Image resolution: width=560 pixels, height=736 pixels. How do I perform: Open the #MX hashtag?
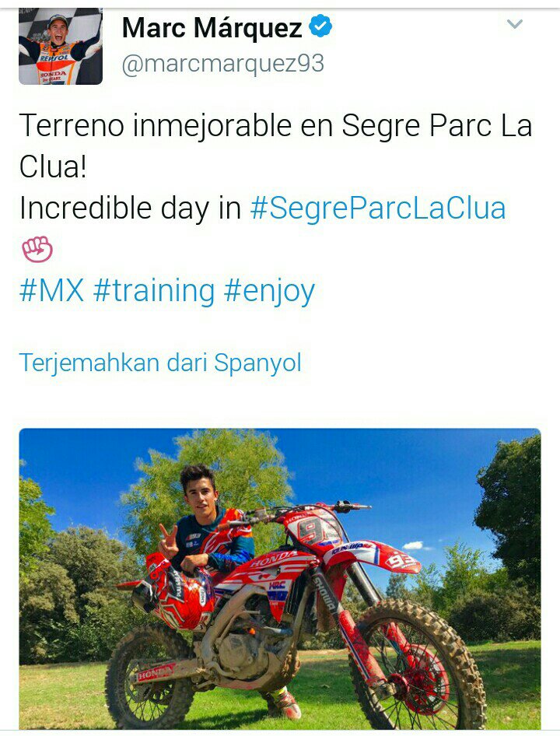coord(51,290)
